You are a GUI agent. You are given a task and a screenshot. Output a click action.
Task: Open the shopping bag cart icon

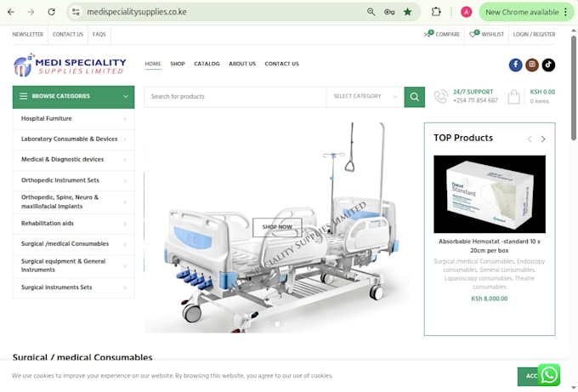(x=513, y=97)
